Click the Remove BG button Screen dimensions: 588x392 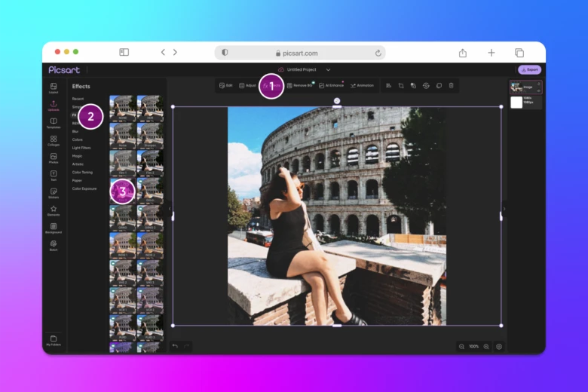(299, 86)
